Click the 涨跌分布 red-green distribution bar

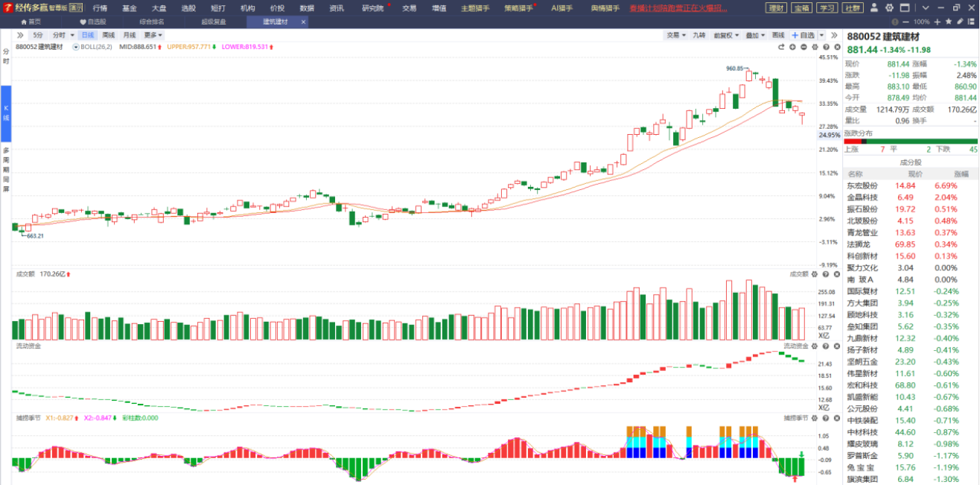[x=911, y=141]
